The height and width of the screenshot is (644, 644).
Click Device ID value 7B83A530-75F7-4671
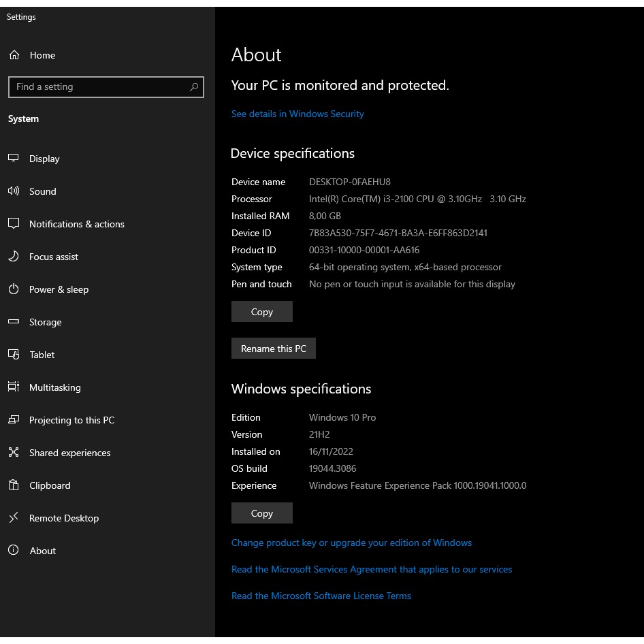click(x=398, y=234)
